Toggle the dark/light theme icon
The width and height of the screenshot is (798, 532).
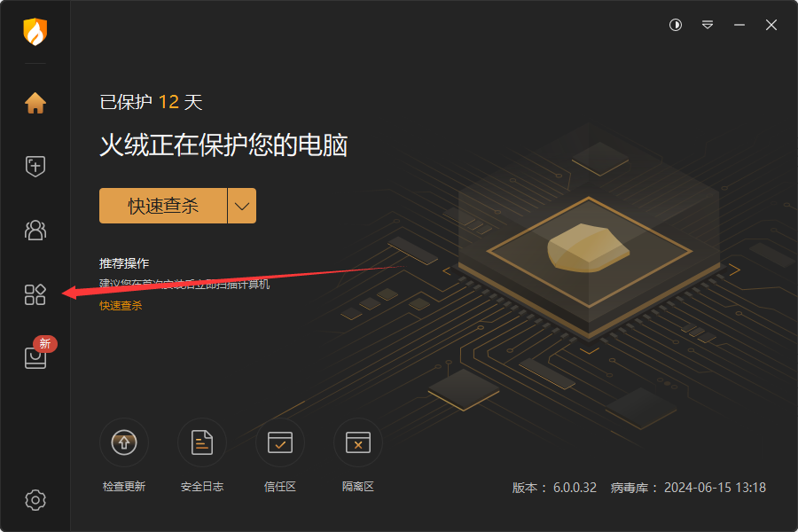coord(676,25)
